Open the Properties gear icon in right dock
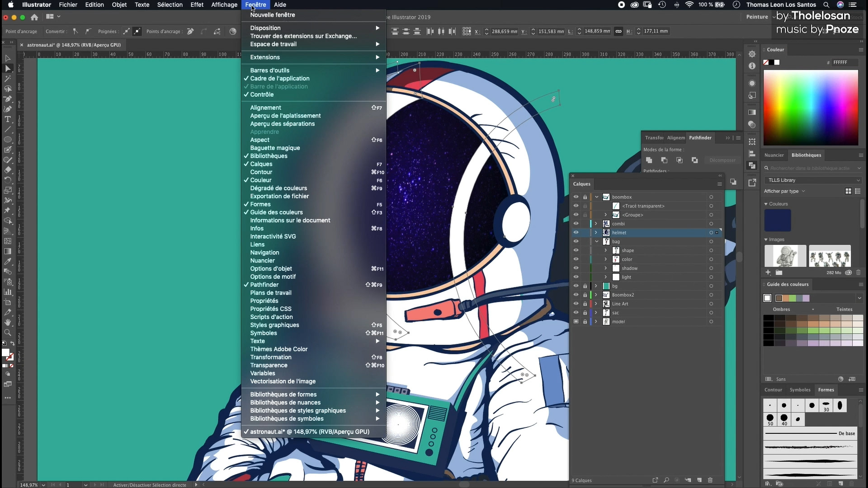This screenshot has height=488, width=868. pos(752,54)
